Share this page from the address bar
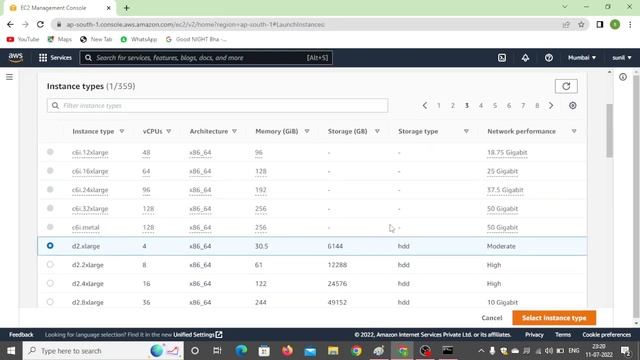640x360 pixels. pyautogui.click(x=566, y=24)
